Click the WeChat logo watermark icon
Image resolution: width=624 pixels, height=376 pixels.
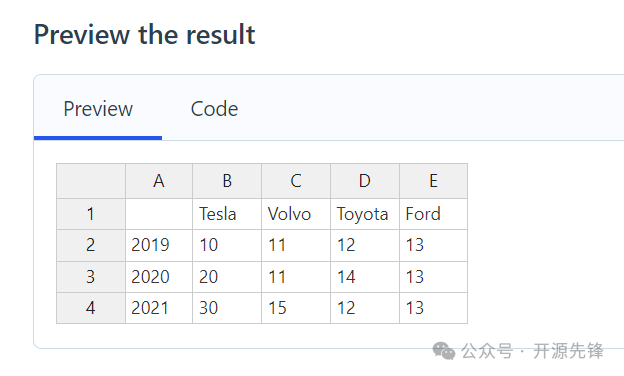444,351
